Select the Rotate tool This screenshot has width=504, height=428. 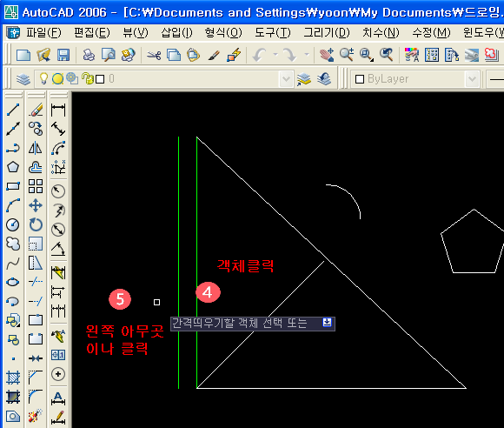[x=36, y=224]
